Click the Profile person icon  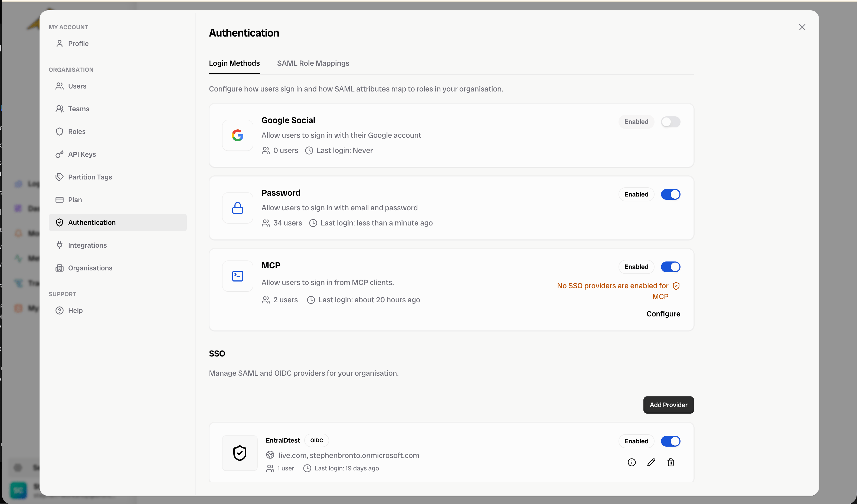pyautogui.click(x=60, y=44)
